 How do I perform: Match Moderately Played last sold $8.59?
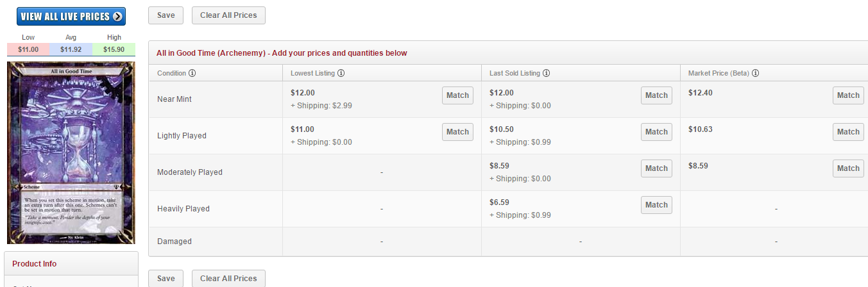coord(656,168)
